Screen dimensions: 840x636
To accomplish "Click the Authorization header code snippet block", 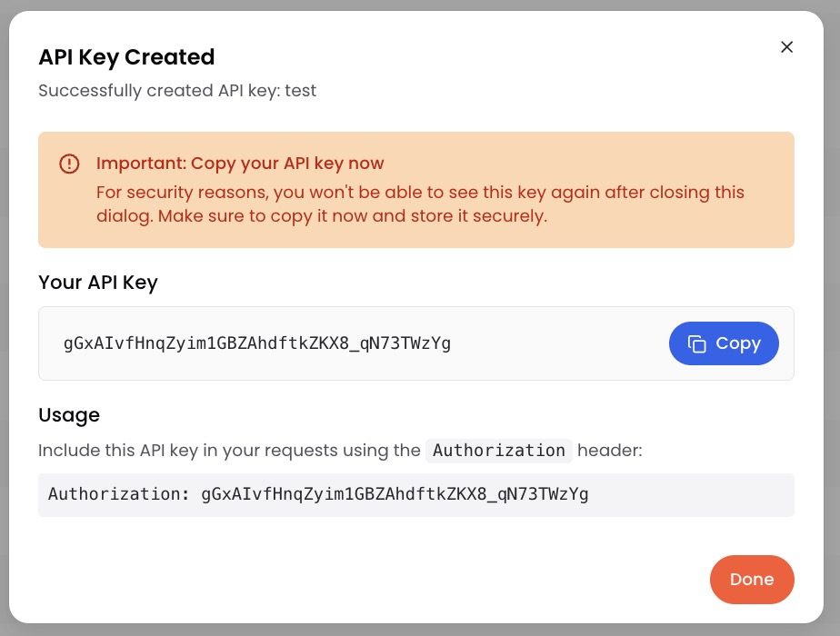I will pyautogui.click(x=416, y=494).
